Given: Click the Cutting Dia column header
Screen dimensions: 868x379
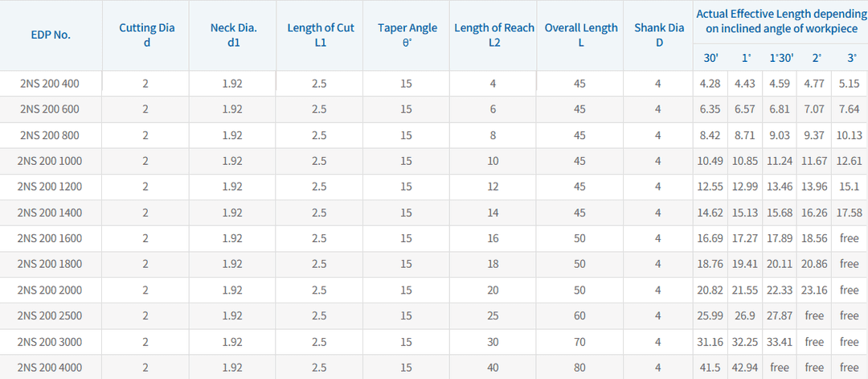Looking at the screenshot, I should pos(146,35).
